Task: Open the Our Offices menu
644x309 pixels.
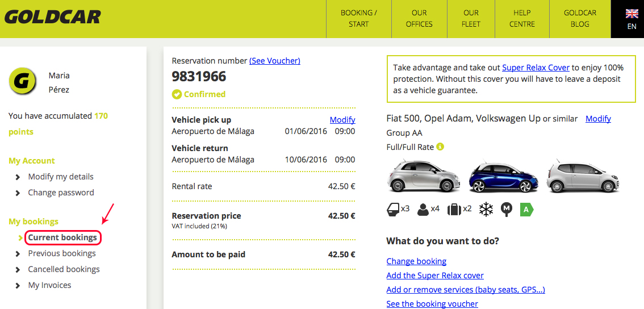Action: [x=419, y=19]
